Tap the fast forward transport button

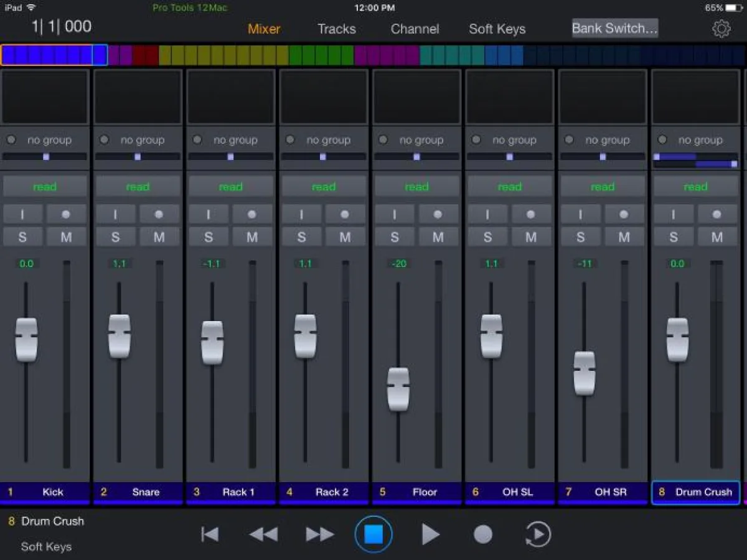(x=319, y=534)
